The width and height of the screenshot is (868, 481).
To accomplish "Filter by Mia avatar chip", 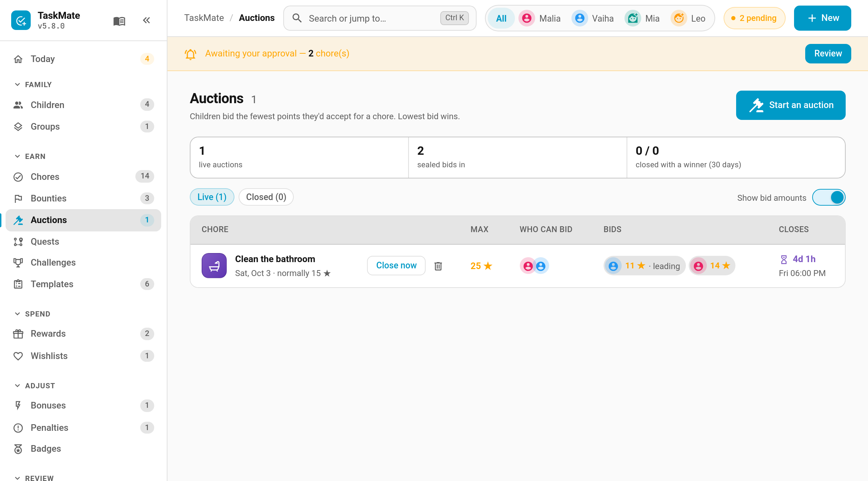I will pyautogui.click(x=642, y=18).
